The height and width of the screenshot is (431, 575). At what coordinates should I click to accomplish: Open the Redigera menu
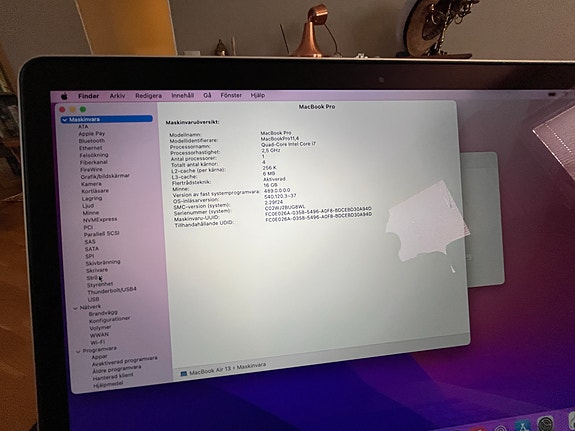pos(148,96)
